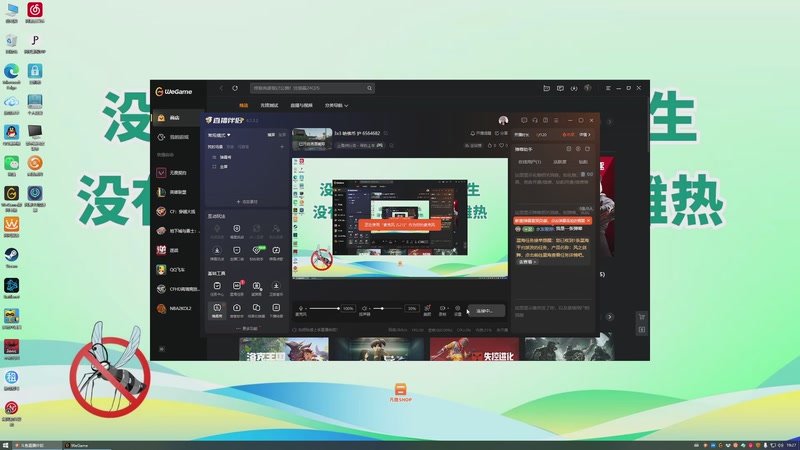The image size is (800, 450).
Task: Switch to 横屏 landscape orientation
Action: (x=271, y=135)
